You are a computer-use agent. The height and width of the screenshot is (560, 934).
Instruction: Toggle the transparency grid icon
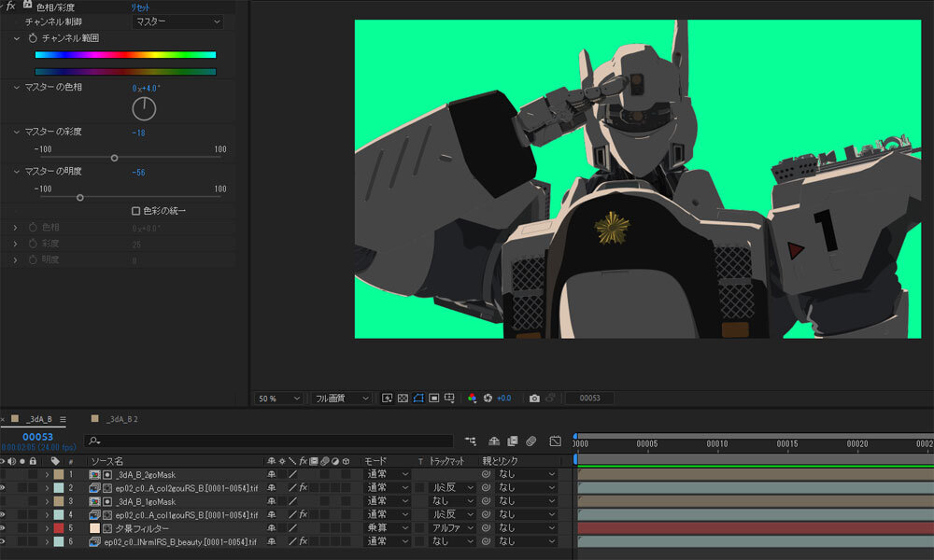pos(403,399)
